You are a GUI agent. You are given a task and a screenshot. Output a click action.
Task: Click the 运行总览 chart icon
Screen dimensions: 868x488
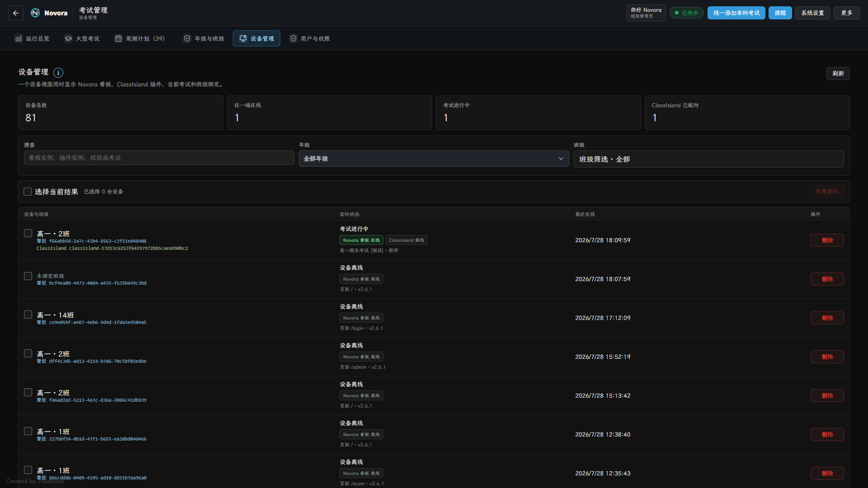(19, 39)
